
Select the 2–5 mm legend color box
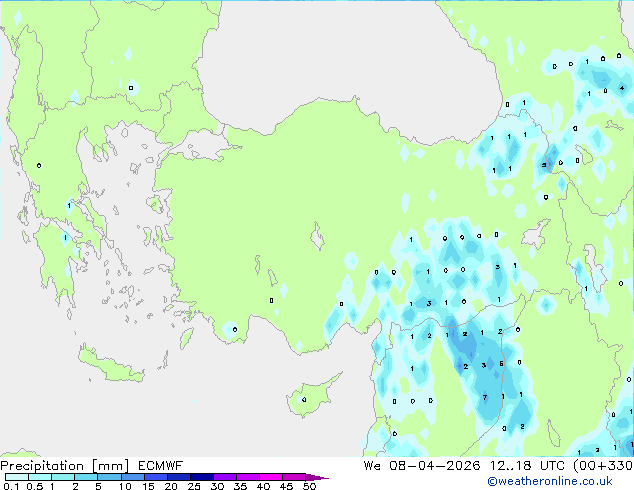[86, 477]
